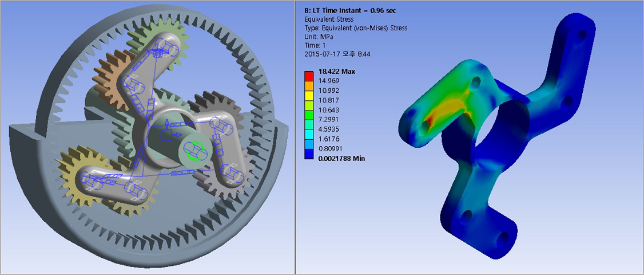
Task: Click the 'Unit: MPa' line
Action: click(x=319, y=37)
